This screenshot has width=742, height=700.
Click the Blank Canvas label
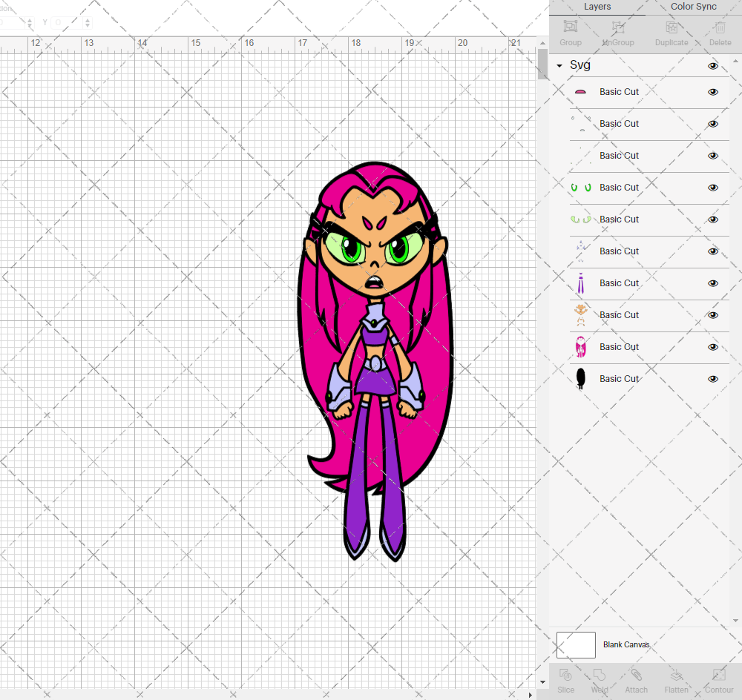[x=626, y=644]
